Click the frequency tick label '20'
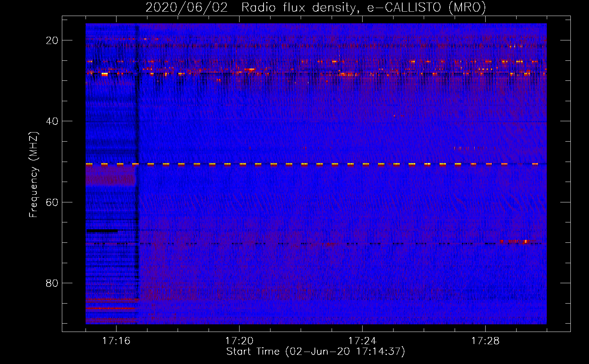Image resolution: width=589 pixels, height=364 pixels. click(x=52, y=40)
